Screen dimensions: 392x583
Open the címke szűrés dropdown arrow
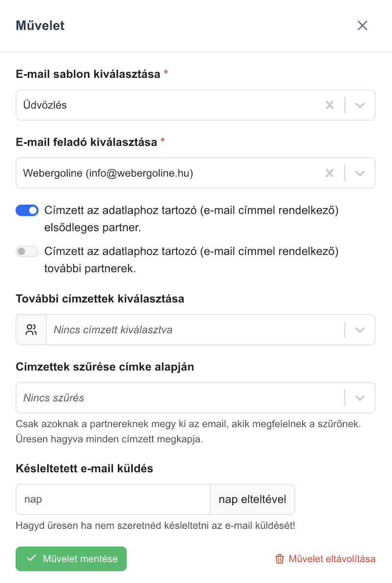click(x=360, y=398)
